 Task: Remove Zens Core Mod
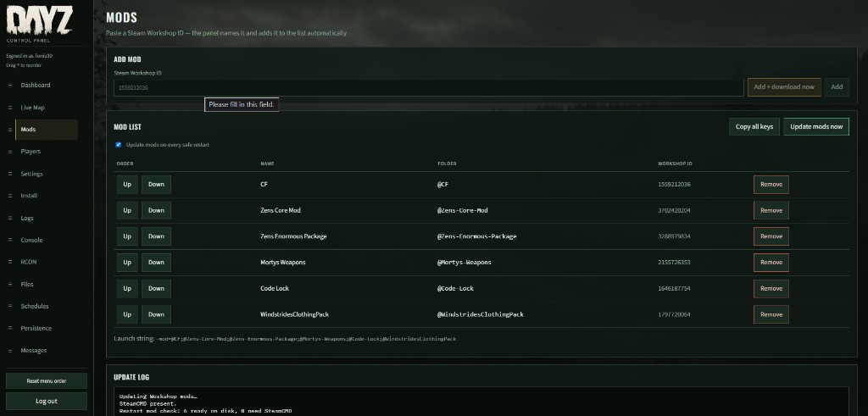coord(771,210)
